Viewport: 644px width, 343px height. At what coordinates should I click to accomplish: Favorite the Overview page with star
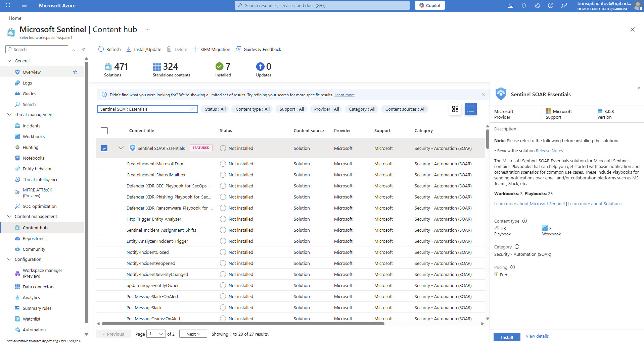click(75, 72)
